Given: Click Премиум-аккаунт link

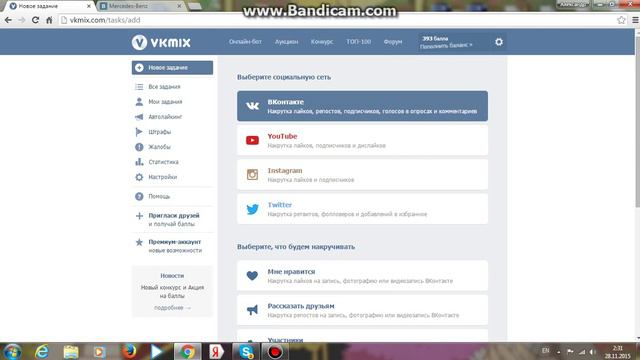Looking at the screenshot, I should 175,242.
